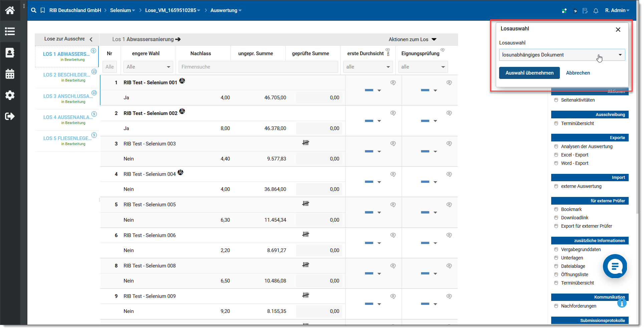Viewport: 644px width, 330px height.
Task: Click the bookmark icon in the top bar
Action: point(43,10)
